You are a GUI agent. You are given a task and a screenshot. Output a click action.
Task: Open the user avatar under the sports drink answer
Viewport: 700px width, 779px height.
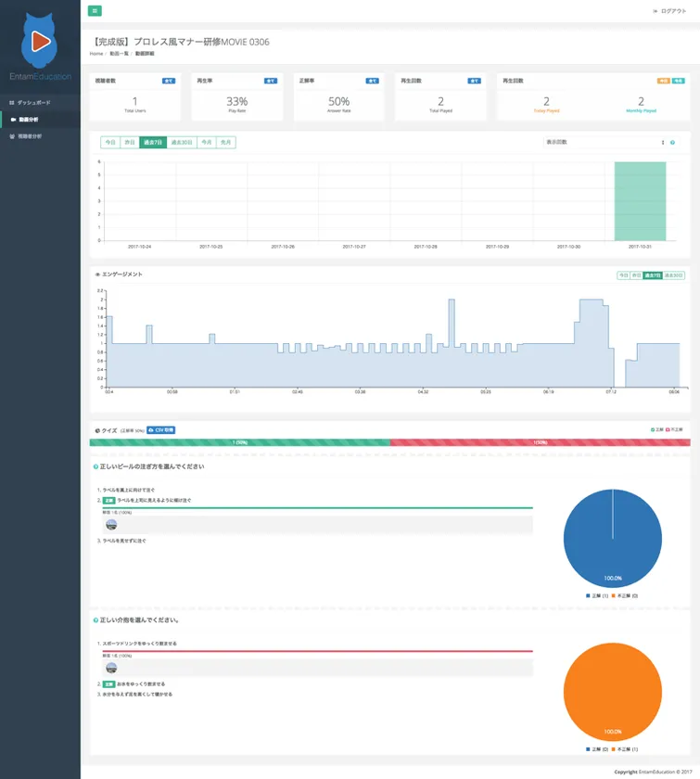(111, 668)
